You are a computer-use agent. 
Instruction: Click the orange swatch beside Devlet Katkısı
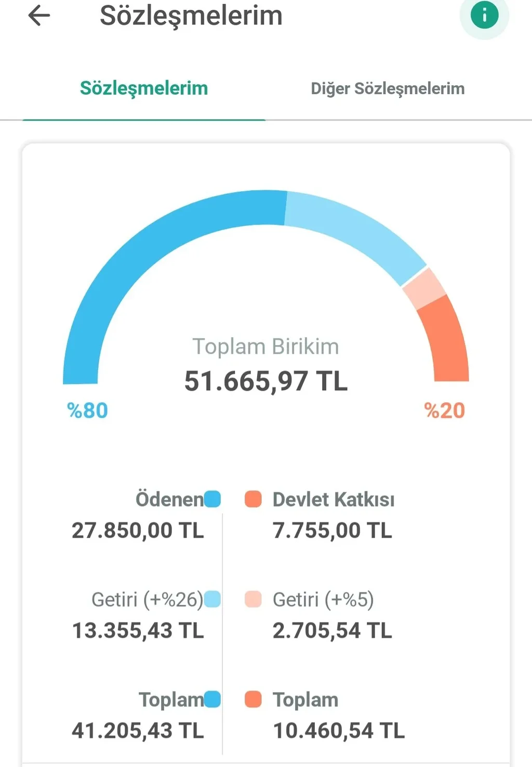point(253,499)
